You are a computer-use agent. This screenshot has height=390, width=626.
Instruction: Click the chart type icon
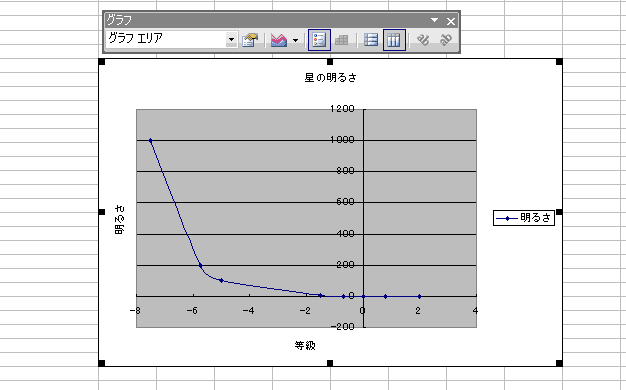(x=279, y=40)
